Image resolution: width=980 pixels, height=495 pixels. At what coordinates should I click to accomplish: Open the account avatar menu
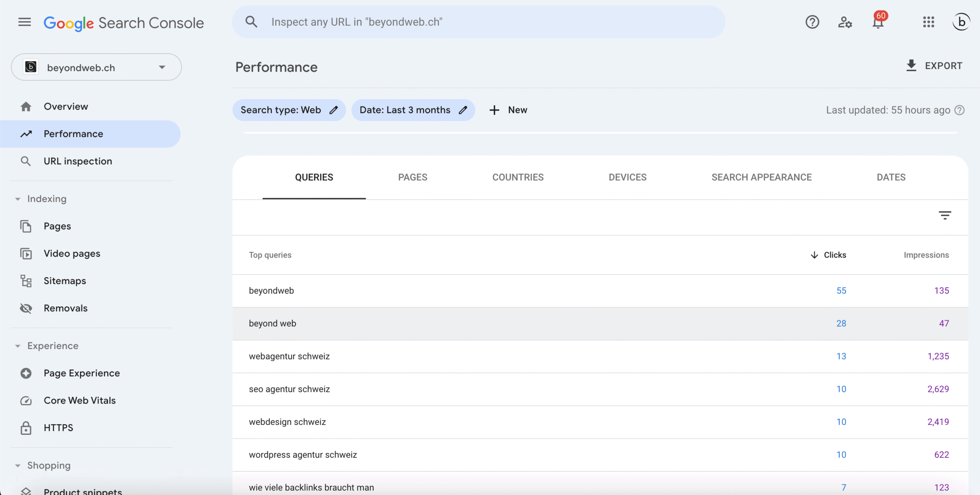click(x=961, y=22)
